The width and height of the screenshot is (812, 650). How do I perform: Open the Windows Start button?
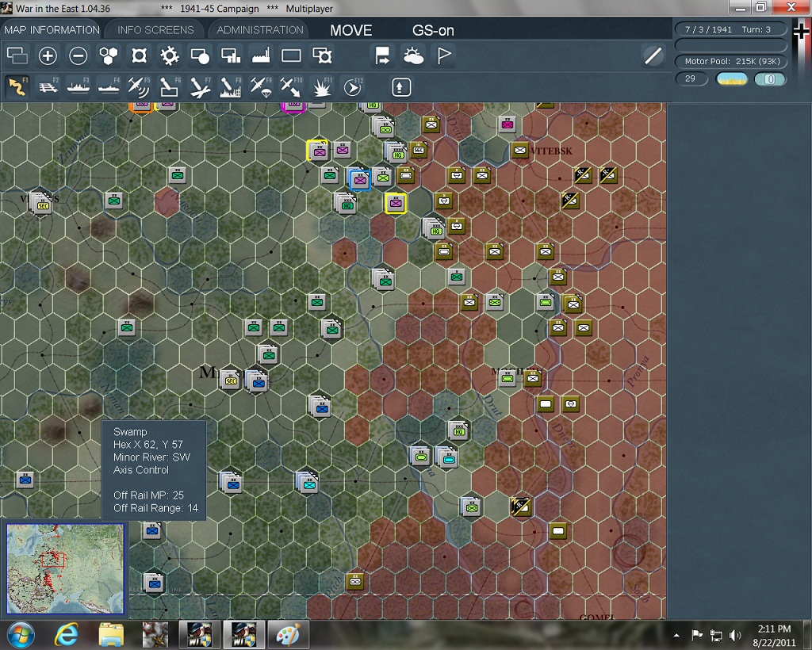click(20, 634)
